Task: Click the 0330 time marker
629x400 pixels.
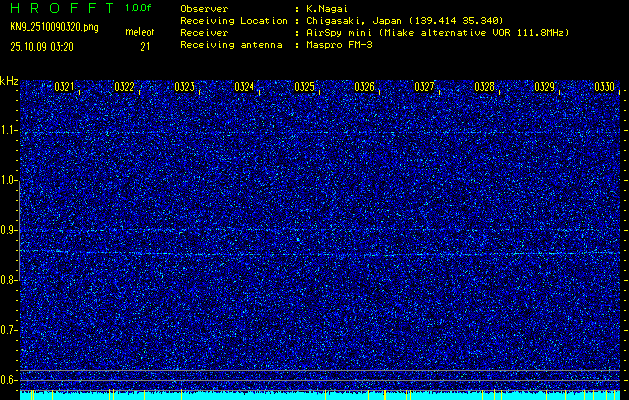Action: [x=604, y=87]
